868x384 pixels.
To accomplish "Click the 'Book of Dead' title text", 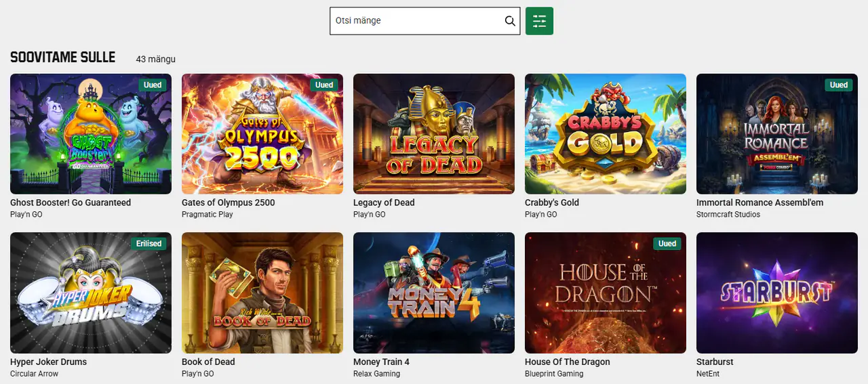I will (208, 362).
